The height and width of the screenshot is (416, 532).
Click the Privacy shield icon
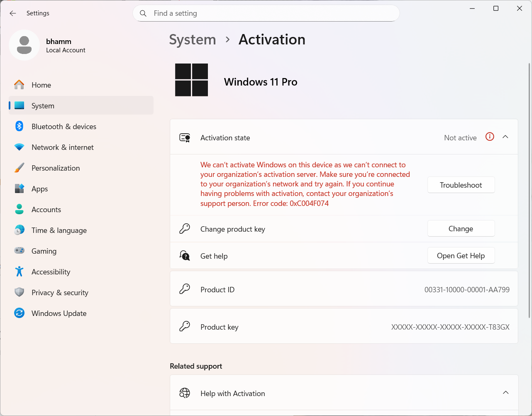click(x=19, y=292)
